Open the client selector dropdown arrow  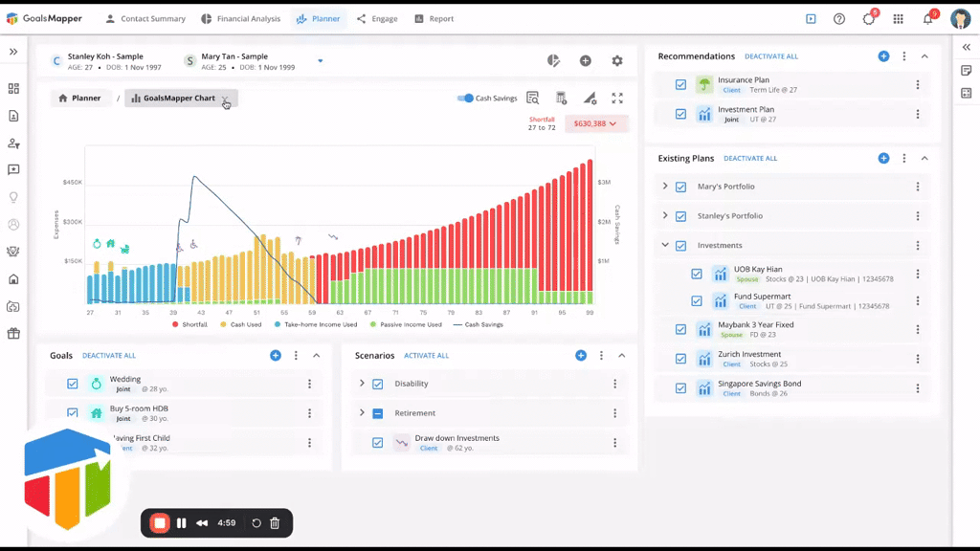321,60
